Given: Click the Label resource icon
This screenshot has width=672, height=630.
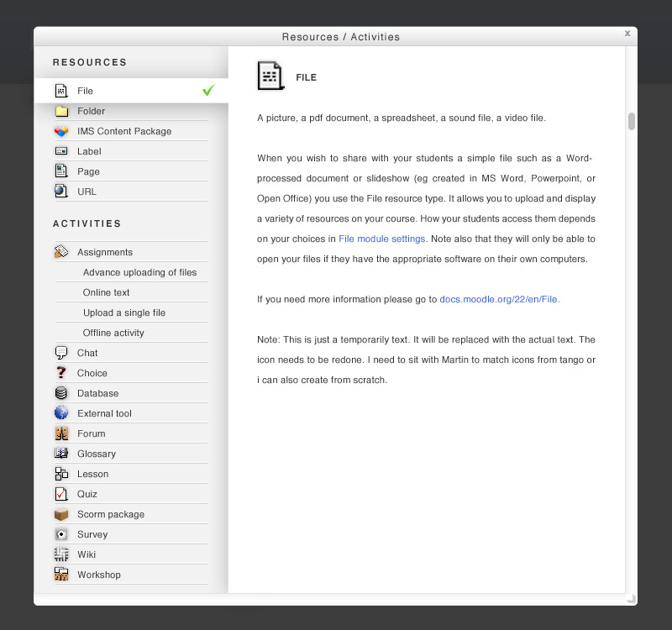Looking at the screenshot, I should 61,151.
